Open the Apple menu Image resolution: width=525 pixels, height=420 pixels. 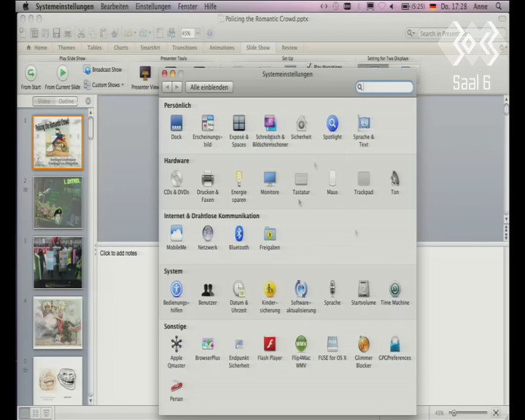point(26,7)
